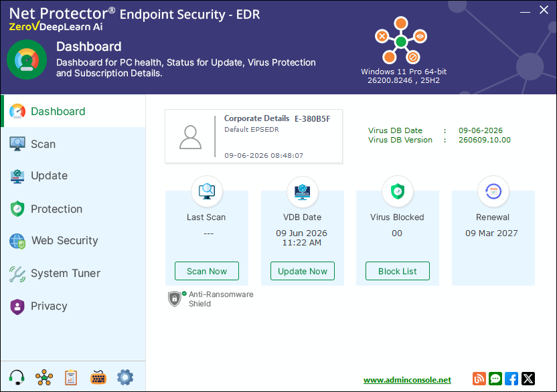Click the Default EPSEDR text
Viewport: 557px width, 392px height.
tap(252, 130)
